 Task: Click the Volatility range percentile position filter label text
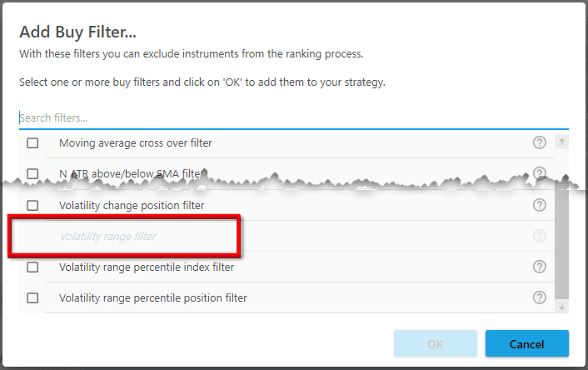click(153, 298)
